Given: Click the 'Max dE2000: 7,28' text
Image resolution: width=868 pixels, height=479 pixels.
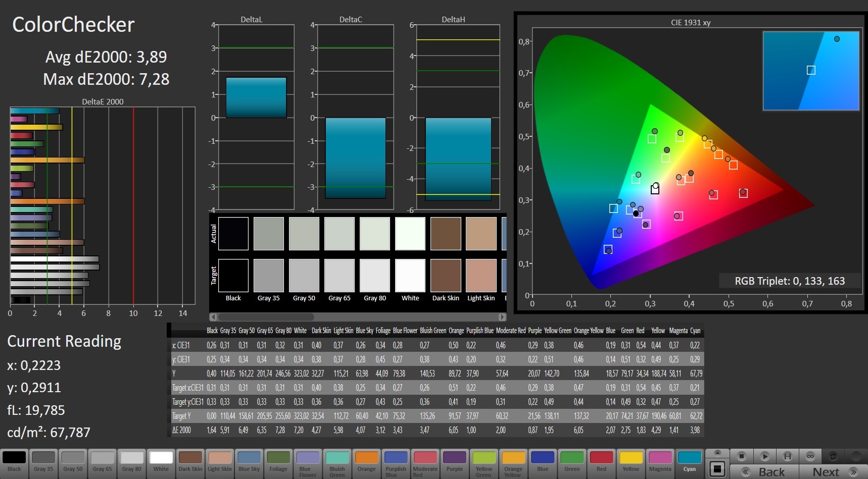Looking at the screenshot, I should click(x=106, y=79).
